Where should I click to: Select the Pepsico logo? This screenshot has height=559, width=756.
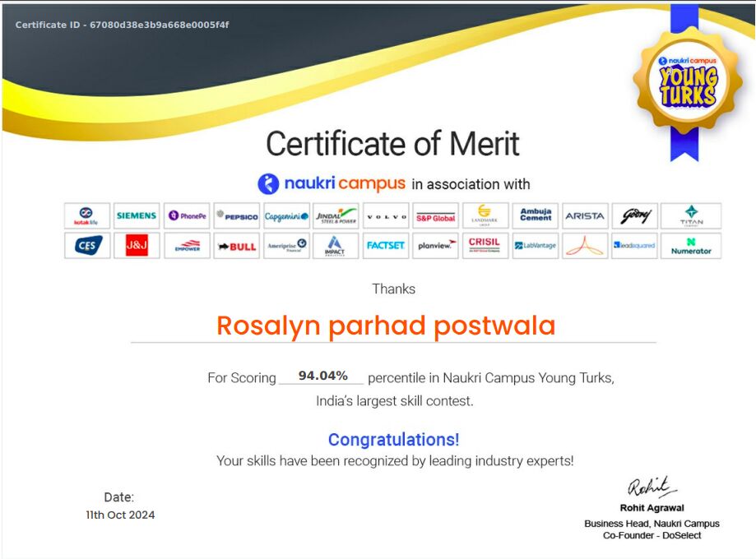[237, 216]
